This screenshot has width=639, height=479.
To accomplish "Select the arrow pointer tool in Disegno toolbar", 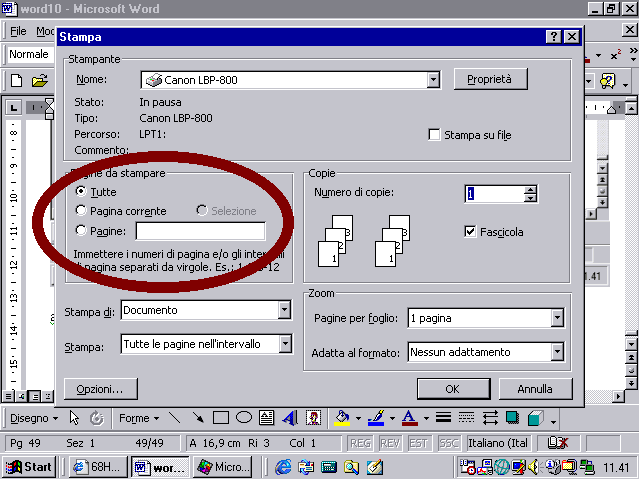I will (x=74, y=418).
